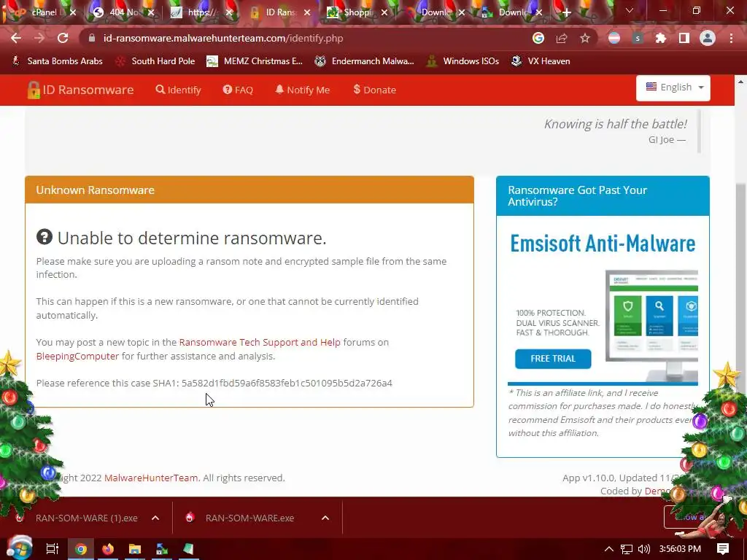This screenshot has height=560, width=747.
Task: Click the address bar URL
Action: tap(223, 38)
